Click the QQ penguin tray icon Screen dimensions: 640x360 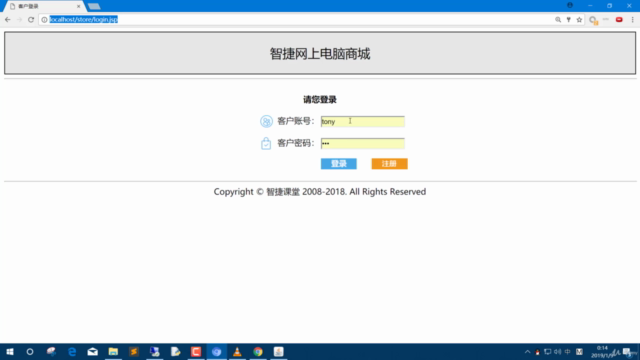click(538, 352)
